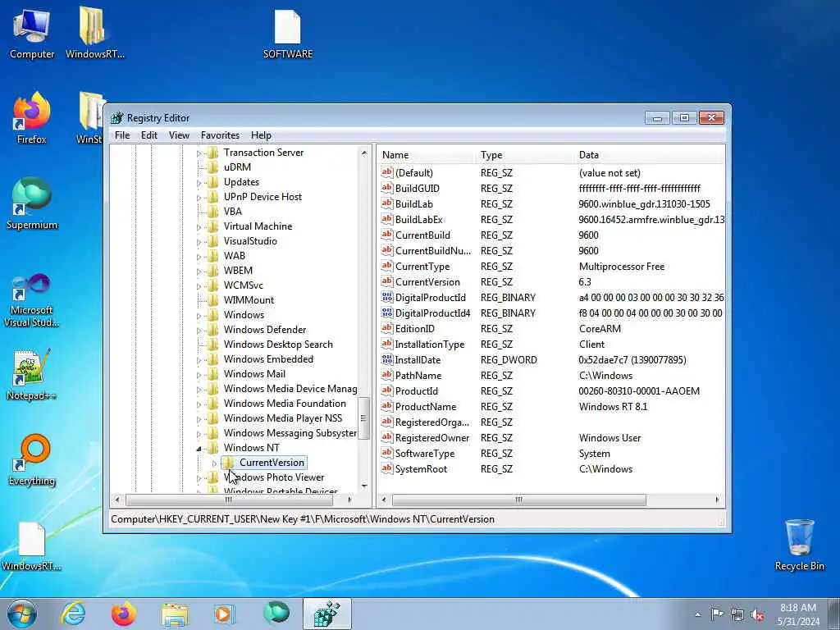Select the WIMMount key in tree

[x=249, y=300]
